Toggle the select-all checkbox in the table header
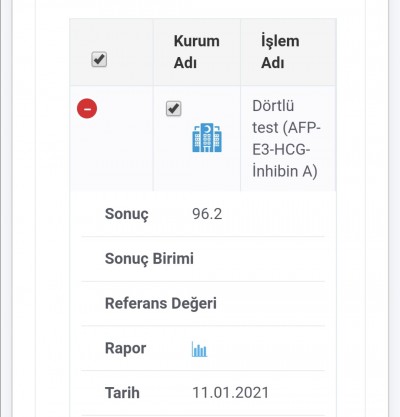This screenshot has height=417, width=400. click(x=99, y=59)
